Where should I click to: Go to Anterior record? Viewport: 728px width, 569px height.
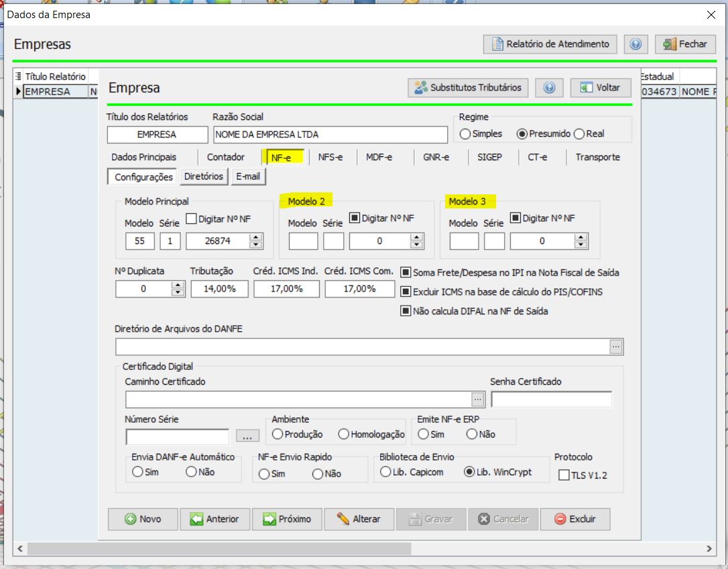coord(215,519)
